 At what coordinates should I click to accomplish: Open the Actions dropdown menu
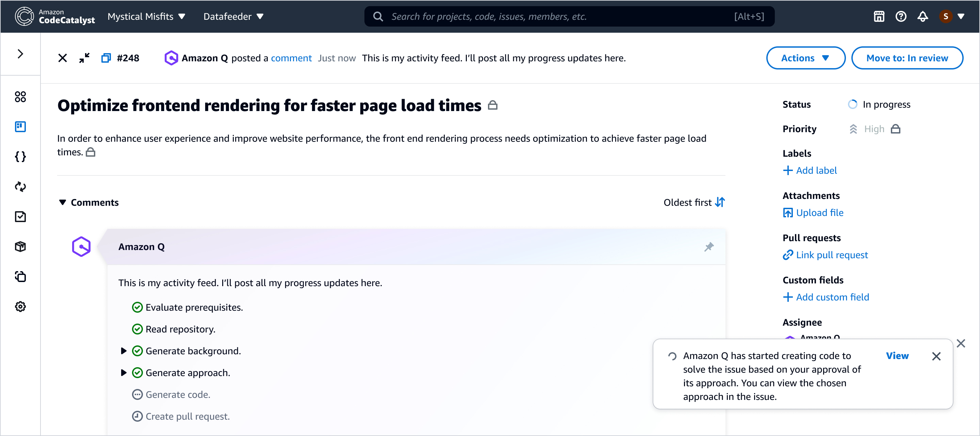pos(805,58)
